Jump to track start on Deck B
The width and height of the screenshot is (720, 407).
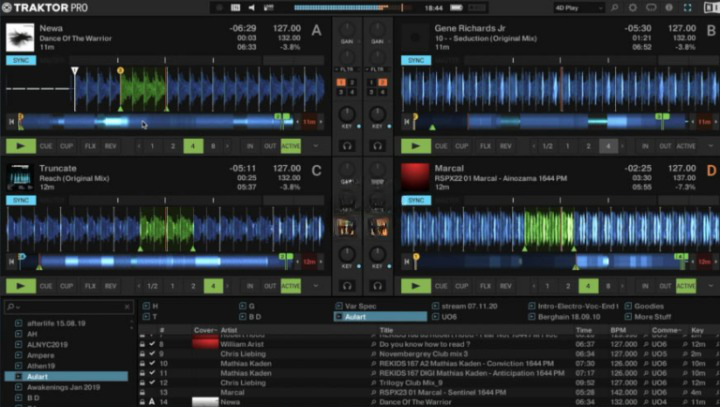coord(406,122)
